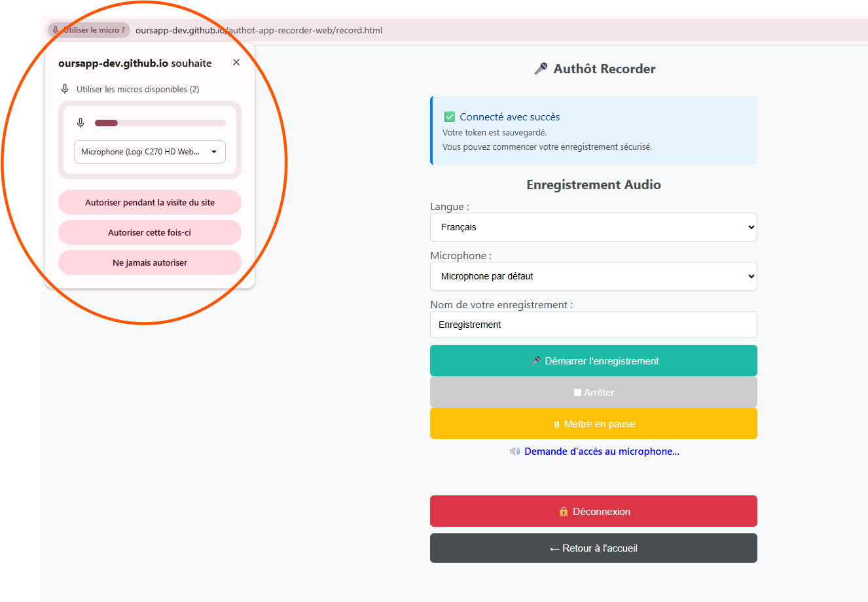This screenshot has width=868, height=602.
Task: Click the 'Enregistrement' name input field
Action: [x=594, y=325]
